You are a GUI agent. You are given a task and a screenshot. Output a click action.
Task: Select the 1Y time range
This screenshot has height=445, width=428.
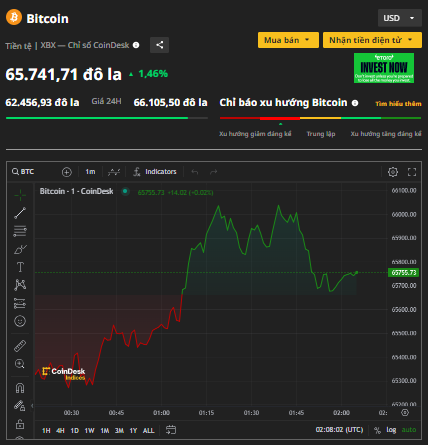coord(133,431)
